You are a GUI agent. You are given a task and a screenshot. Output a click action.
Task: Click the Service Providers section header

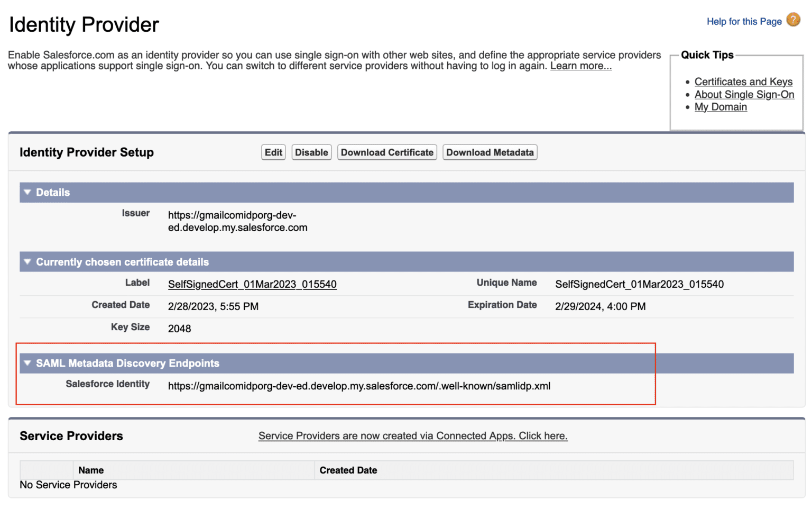click(71, 435)
